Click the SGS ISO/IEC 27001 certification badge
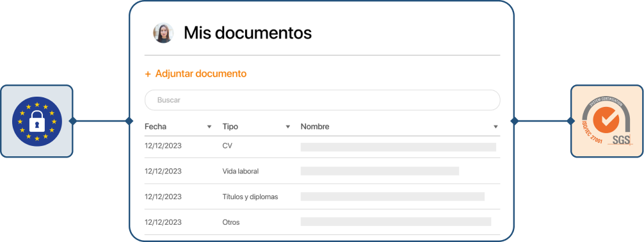The image size is (644, 242). tap(607, 121)
